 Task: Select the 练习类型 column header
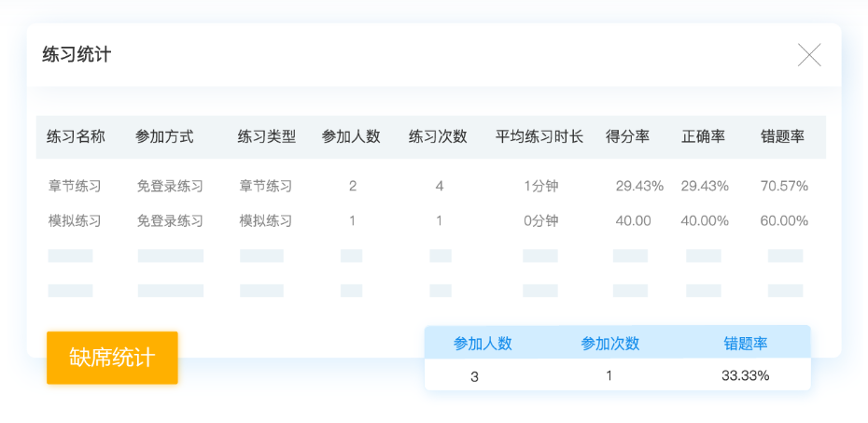tap(267, 136)
